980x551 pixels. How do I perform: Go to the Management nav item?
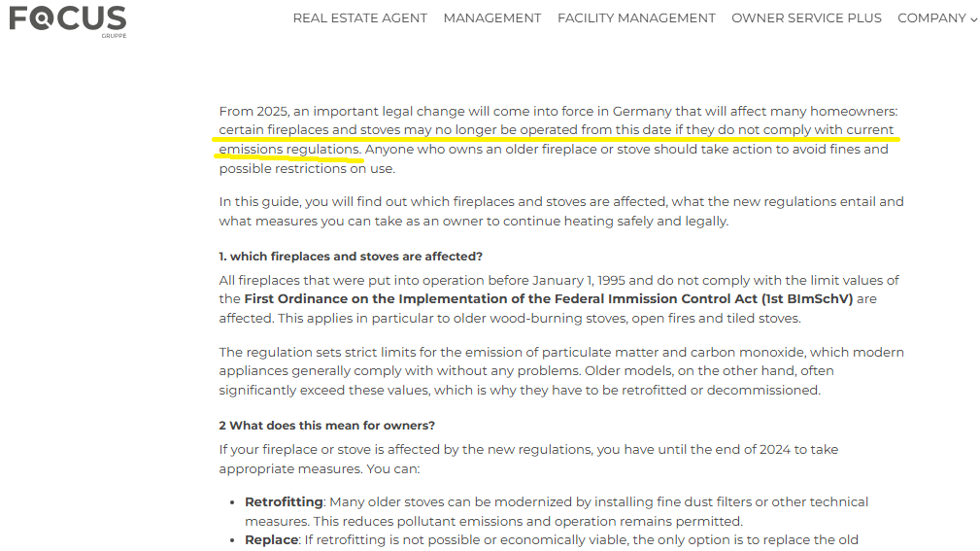[x=492, y=18]
